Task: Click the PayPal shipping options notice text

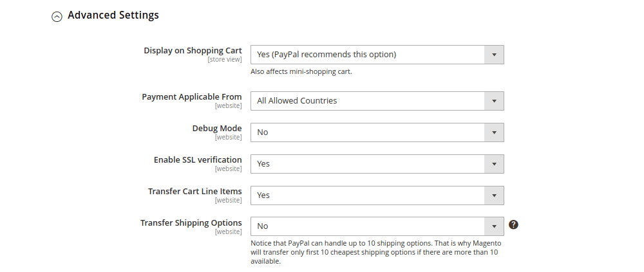Action: pos(375,253)
